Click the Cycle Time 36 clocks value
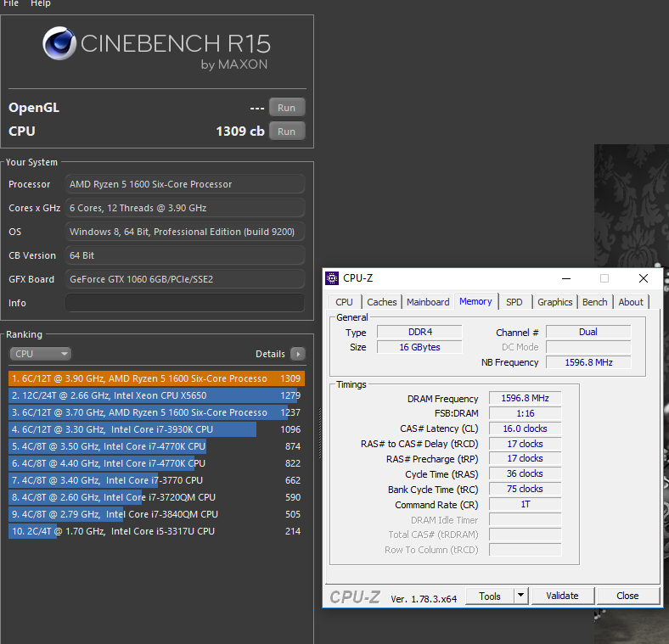669x644 pixels. coord(526,473)
